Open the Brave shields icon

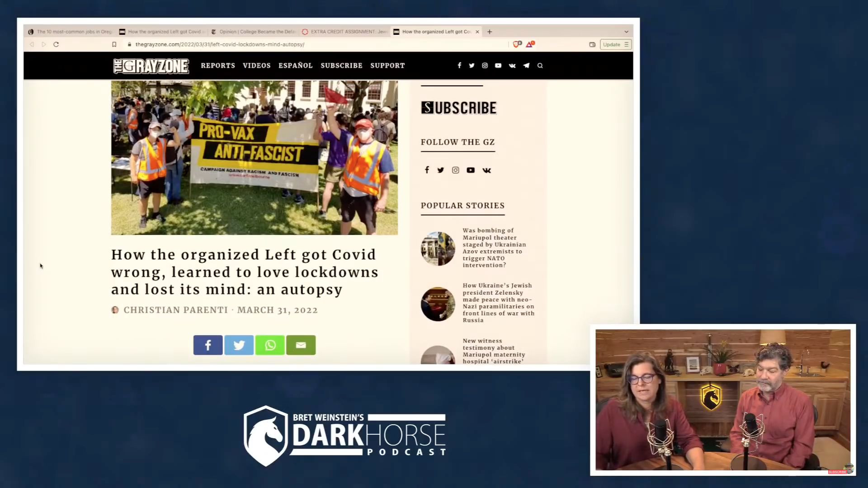[517, 44]
